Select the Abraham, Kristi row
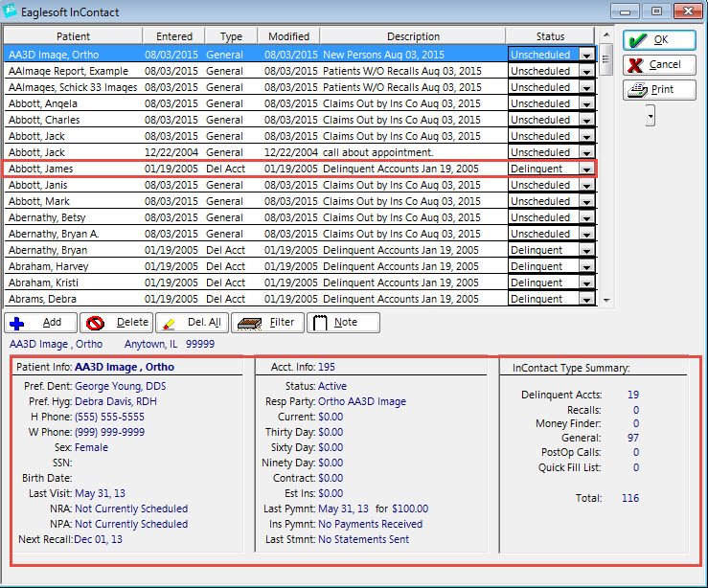Image resolution: width=708 pixels, height=588 pixels. (x=300, y=283)
